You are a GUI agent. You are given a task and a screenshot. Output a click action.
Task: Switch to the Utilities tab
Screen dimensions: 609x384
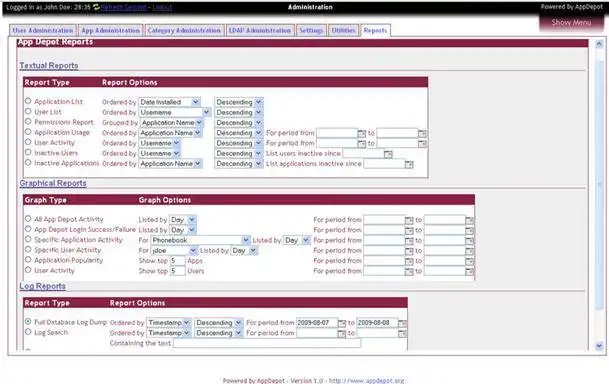343,30
